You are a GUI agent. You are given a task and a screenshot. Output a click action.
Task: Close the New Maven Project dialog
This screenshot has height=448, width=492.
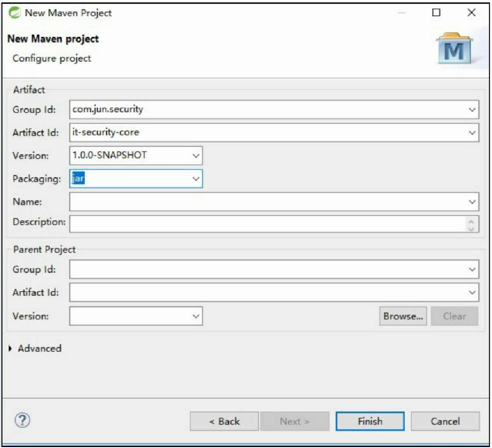pyautogui.click(x=471, y=12)
